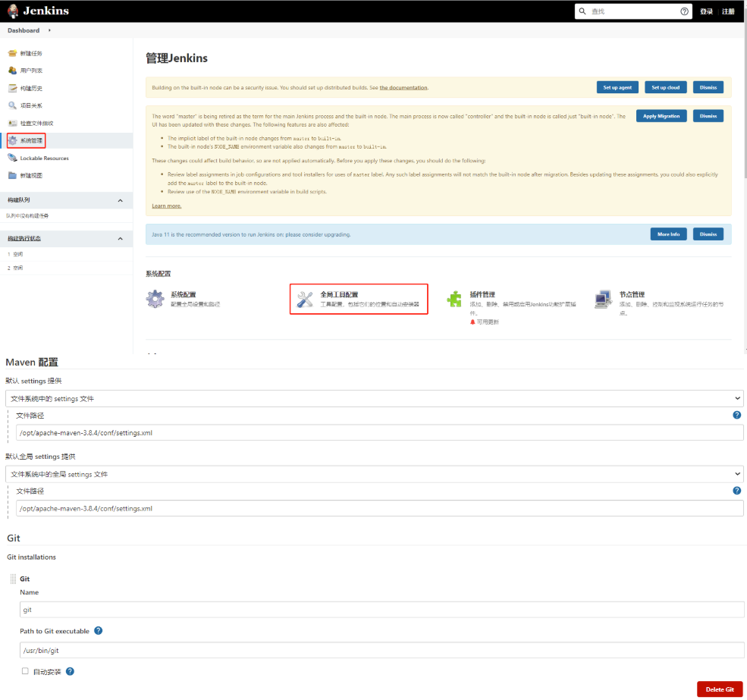747x700 pixels.
Task: Open 新建视图 in the side menu
Action: [31, 175]
